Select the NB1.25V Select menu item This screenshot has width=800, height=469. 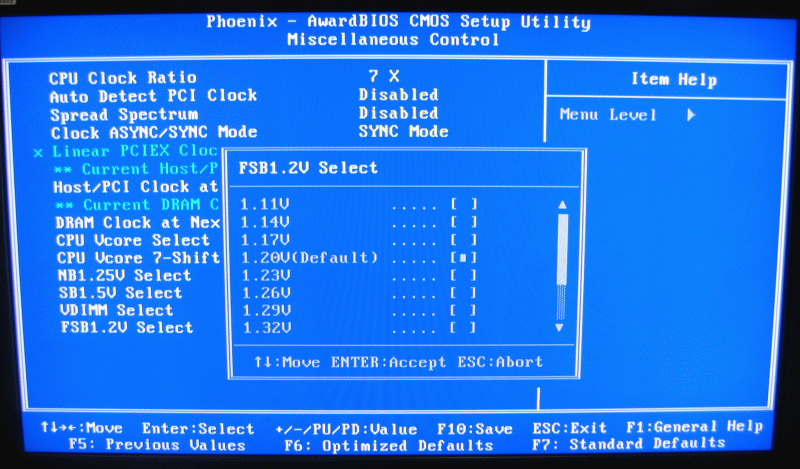coord(123,275)
